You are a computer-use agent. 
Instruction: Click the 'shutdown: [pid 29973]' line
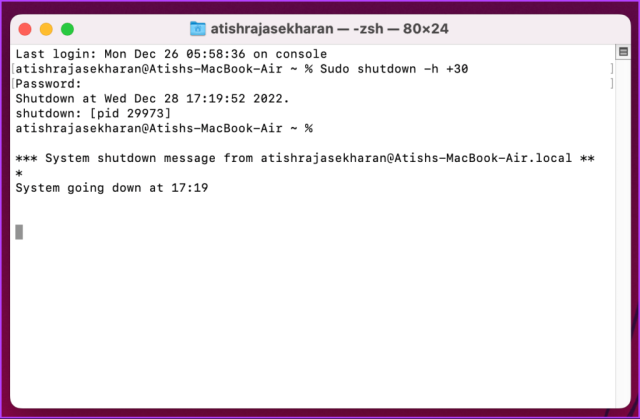[x=93, y=113]
